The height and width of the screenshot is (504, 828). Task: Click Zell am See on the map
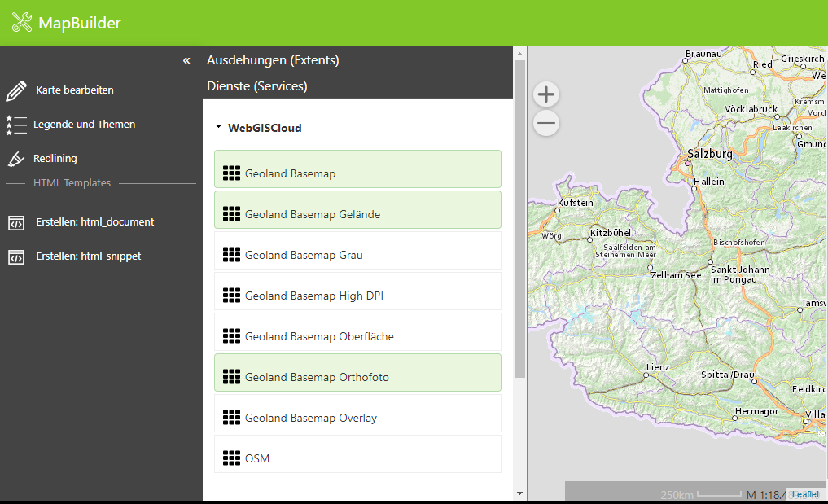coord(676,275)
